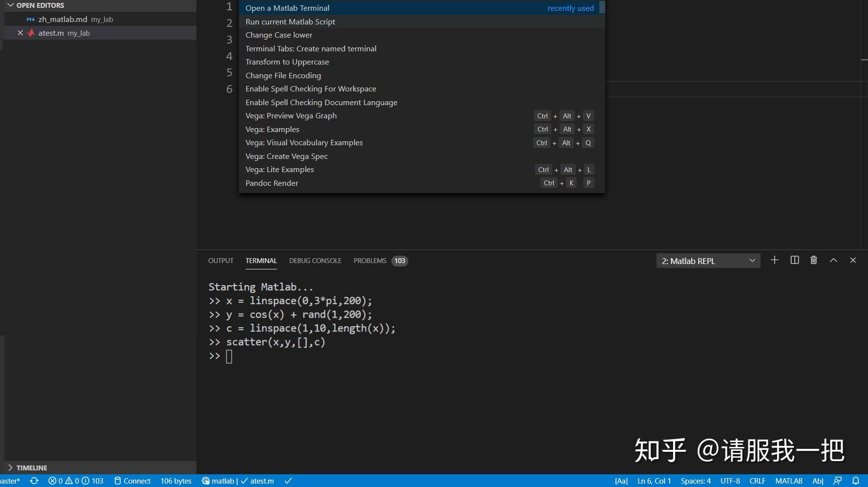Switch to the DEBUG CONSOLE tab
Screen dimensions: 868x487
pyautogui.click(x=315, y=261)
